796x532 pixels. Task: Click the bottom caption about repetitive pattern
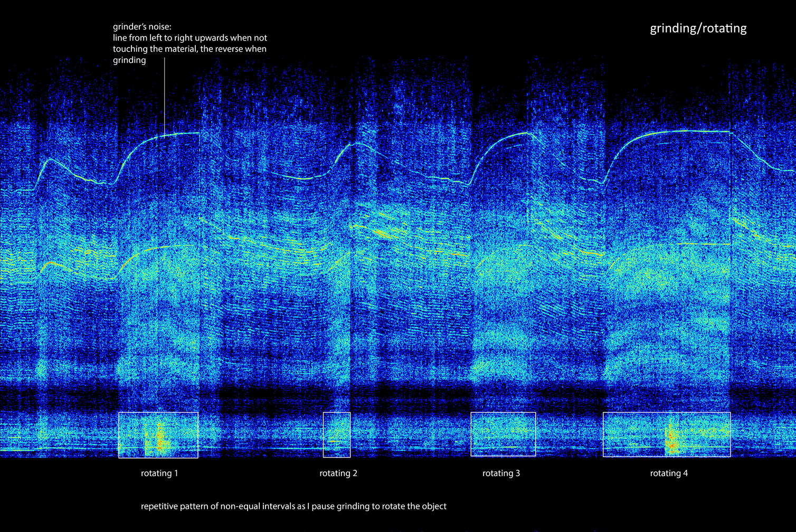coord(293,507)
